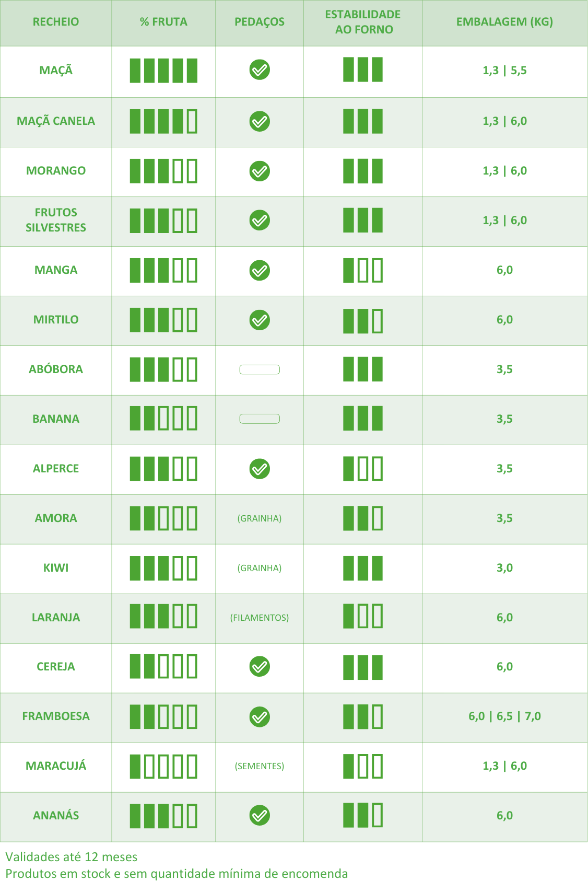Click the Maçã Canela checkmark

260,122
